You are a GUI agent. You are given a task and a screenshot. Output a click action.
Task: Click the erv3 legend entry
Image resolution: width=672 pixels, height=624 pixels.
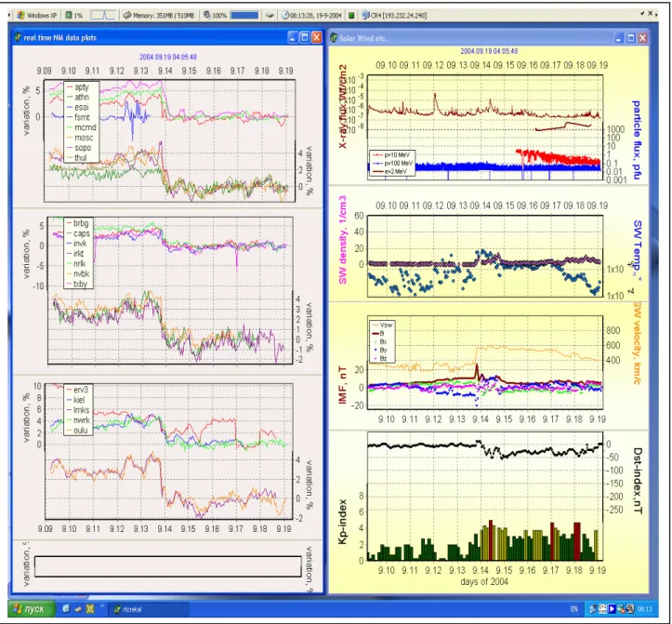77,390
